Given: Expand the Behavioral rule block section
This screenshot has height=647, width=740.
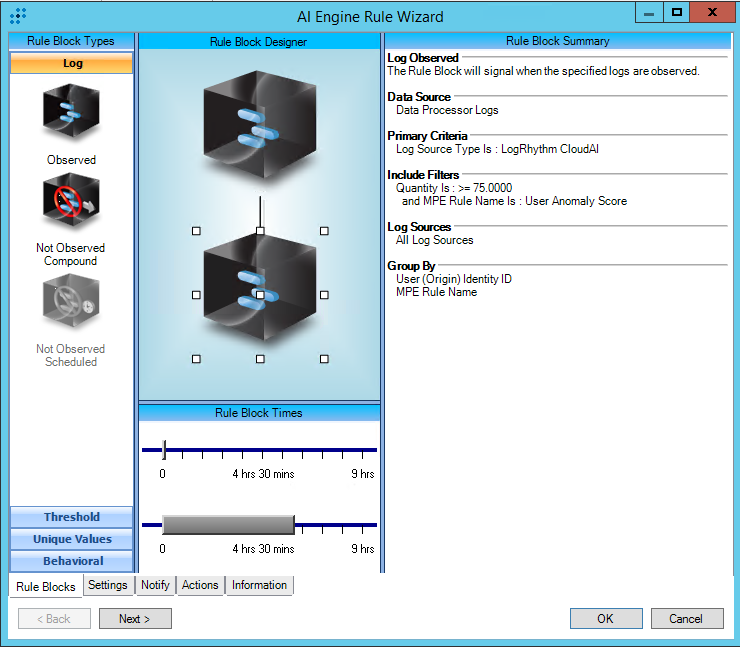Looking at the screenshot, I should point(71,561).
